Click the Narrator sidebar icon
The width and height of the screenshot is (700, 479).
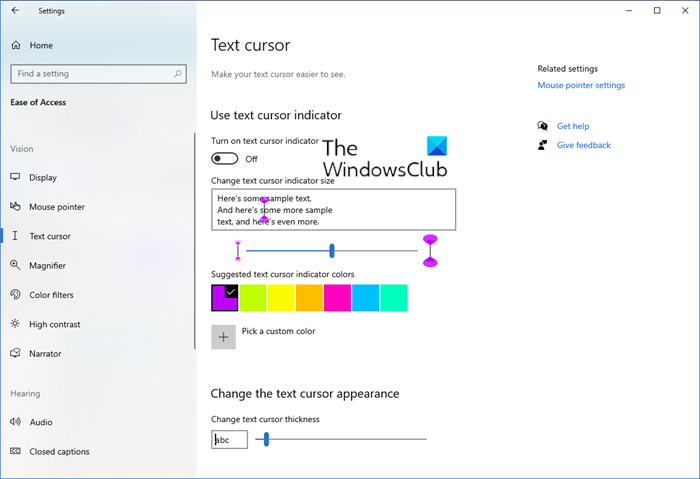15,353
